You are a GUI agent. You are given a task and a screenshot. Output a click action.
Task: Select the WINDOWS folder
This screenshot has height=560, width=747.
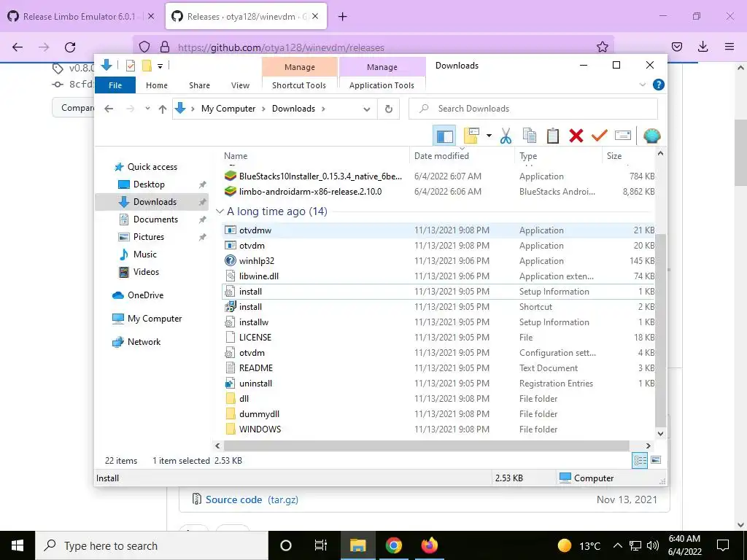point(438,429)
